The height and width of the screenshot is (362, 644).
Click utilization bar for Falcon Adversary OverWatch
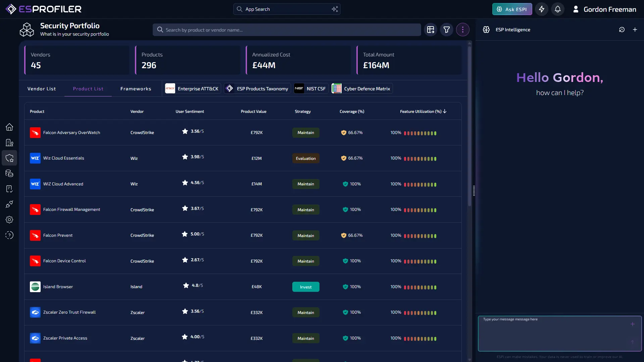420,133
